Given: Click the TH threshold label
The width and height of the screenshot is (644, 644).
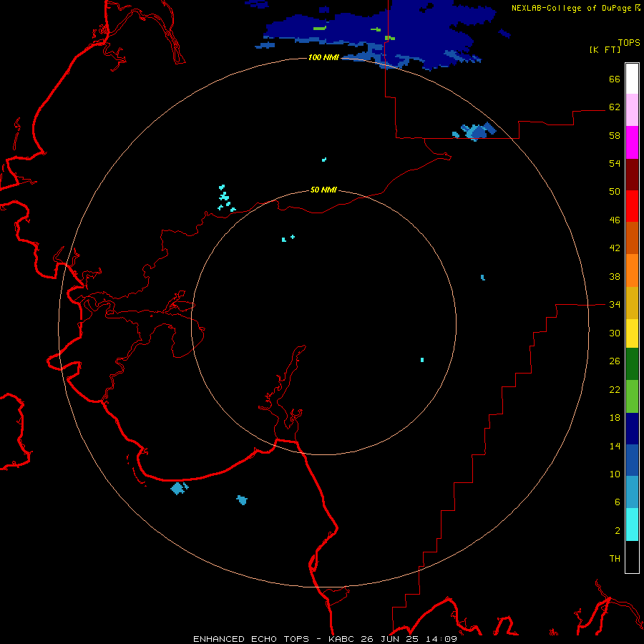Looking at the screenshot, I should click(615, 559).
